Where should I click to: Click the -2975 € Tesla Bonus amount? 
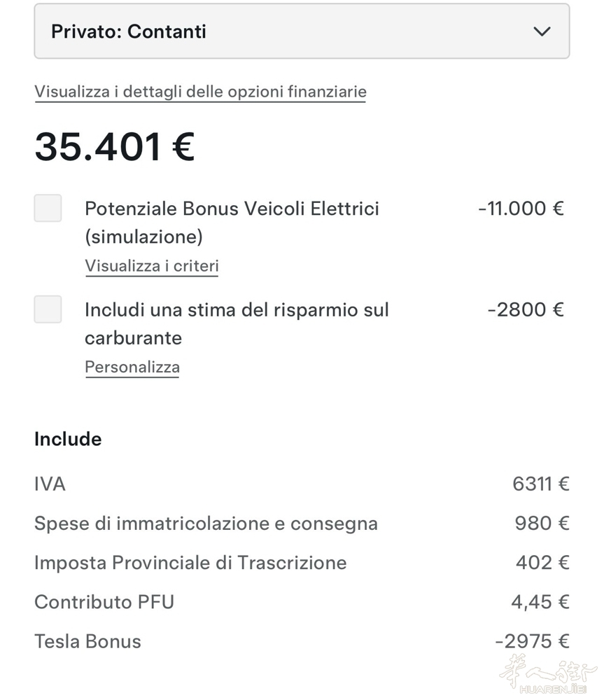tap(532, 641)
